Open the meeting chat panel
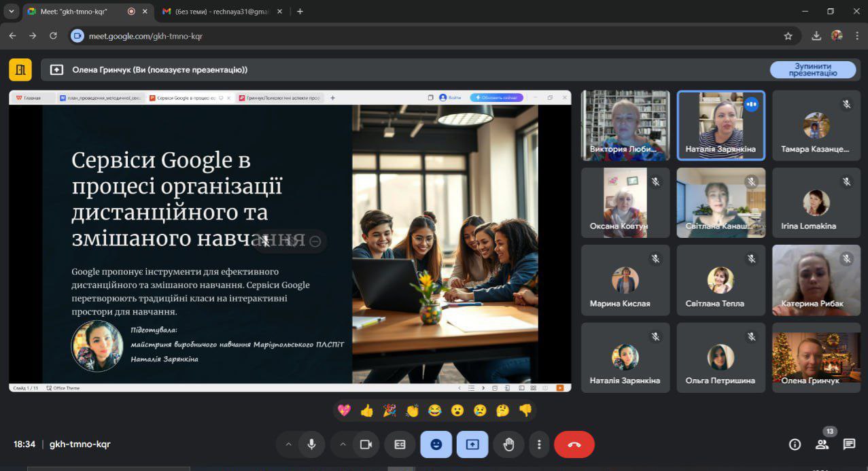 pyautogui.click(x=849, y=444)
